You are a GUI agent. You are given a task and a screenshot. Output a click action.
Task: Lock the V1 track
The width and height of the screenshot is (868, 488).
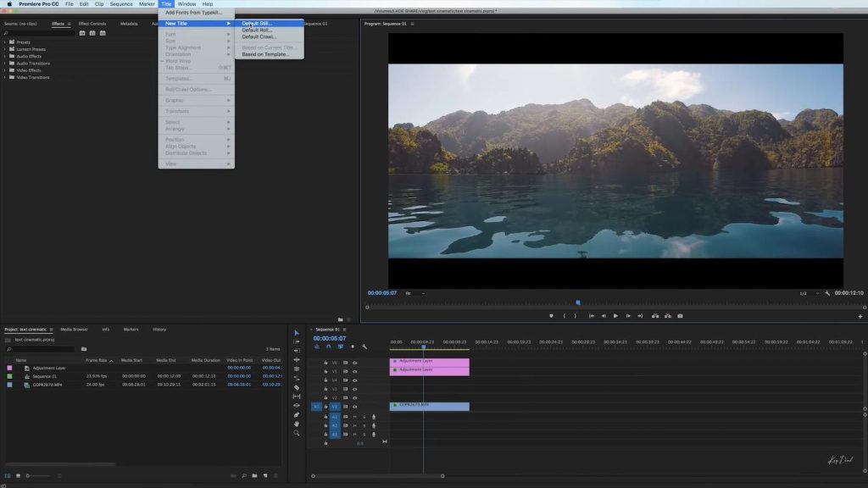click(x=326, y=407)
